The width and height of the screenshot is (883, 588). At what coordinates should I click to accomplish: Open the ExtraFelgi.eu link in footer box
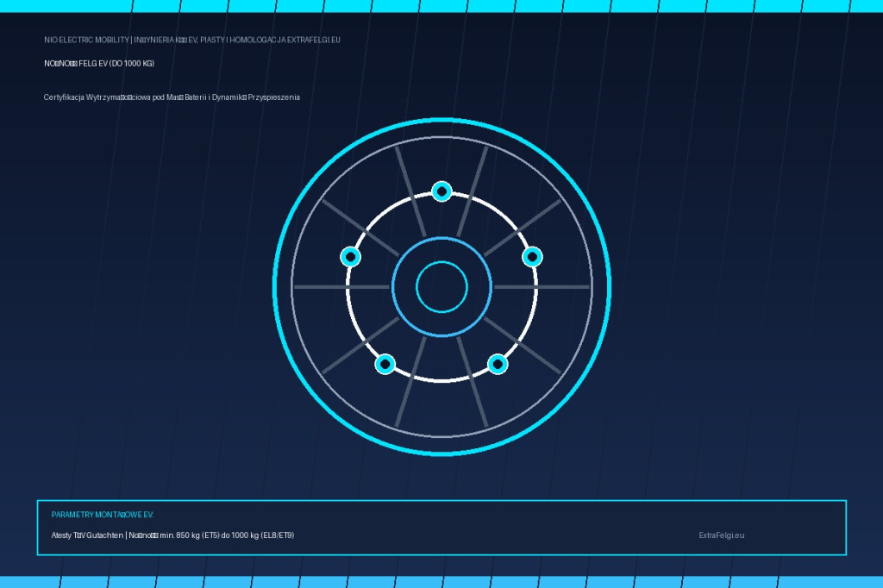[722, 535]
